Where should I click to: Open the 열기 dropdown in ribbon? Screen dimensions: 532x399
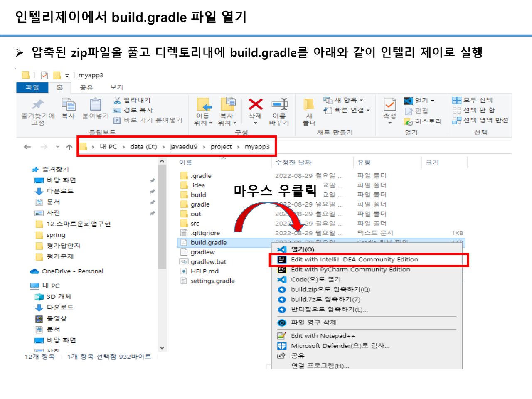pos(419,101)
